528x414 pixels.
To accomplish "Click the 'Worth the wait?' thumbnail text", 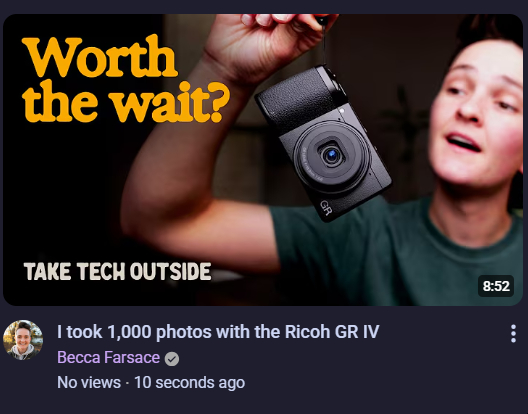I will pos(125,79).
